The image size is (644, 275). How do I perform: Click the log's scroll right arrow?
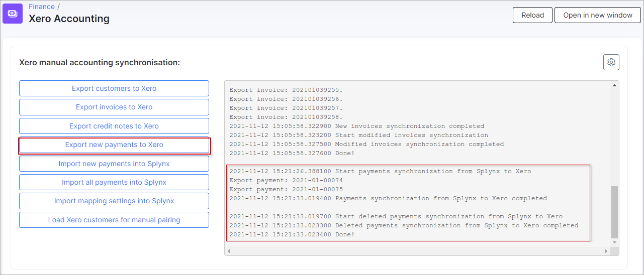[x=606, y=251]
